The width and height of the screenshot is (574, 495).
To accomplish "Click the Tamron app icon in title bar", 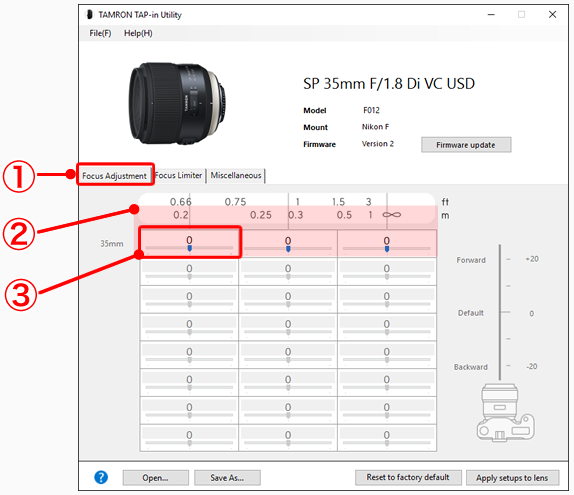I will click(89, 15).
